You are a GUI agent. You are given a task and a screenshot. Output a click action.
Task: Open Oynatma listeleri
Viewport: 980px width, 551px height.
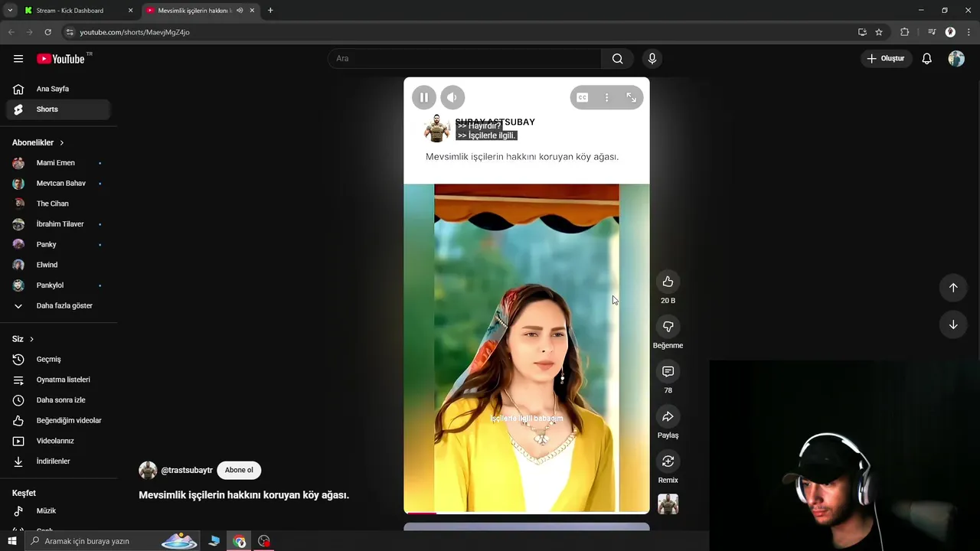tap(59, 380)
